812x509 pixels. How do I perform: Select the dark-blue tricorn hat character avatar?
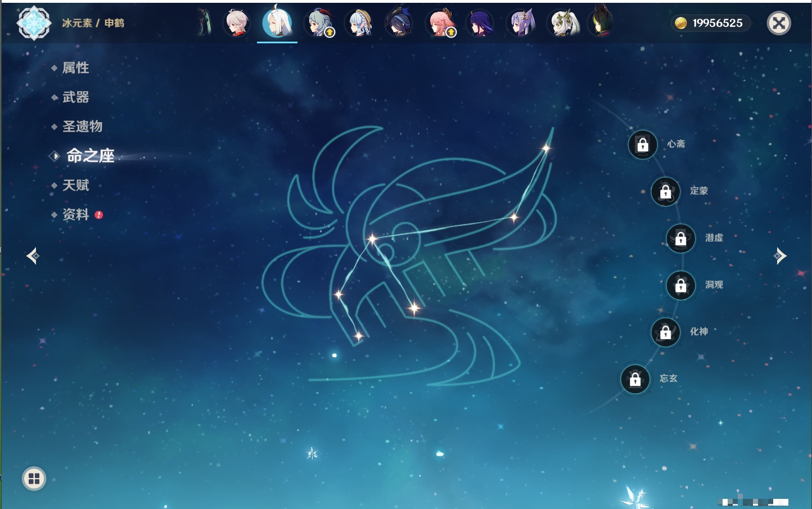(399, 22)
